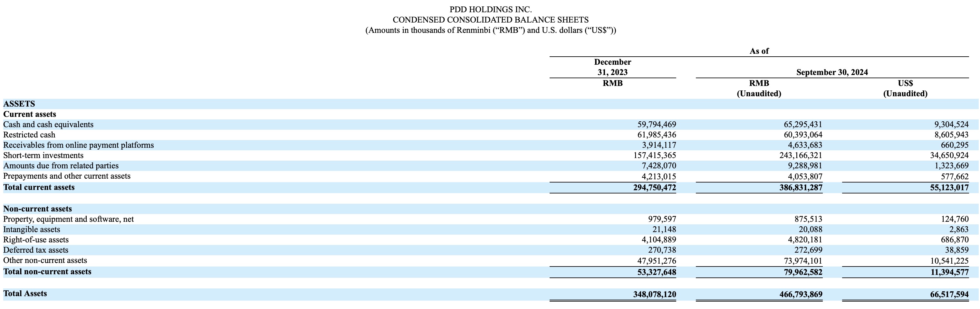Viewport: 980px width, 309px height.
Task: Click the value 979,597
Action: point(662,219)
